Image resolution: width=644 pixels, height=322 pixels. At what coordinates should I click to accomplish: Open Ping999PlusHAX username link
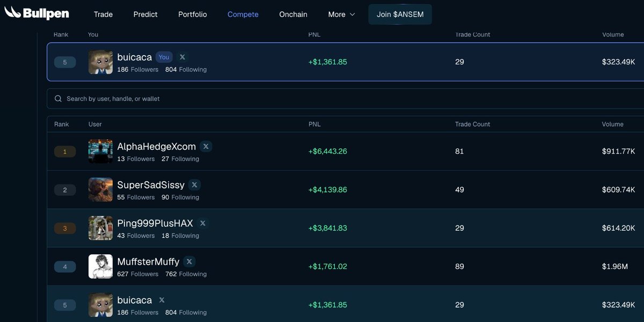tap(155, 223)
